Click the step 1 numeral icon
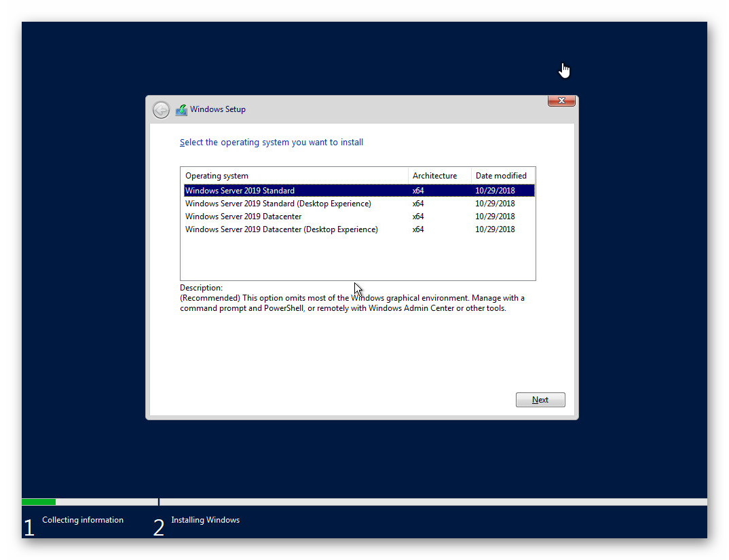The width and height of the screenshot is (729, 560). (x=29, y=526)
